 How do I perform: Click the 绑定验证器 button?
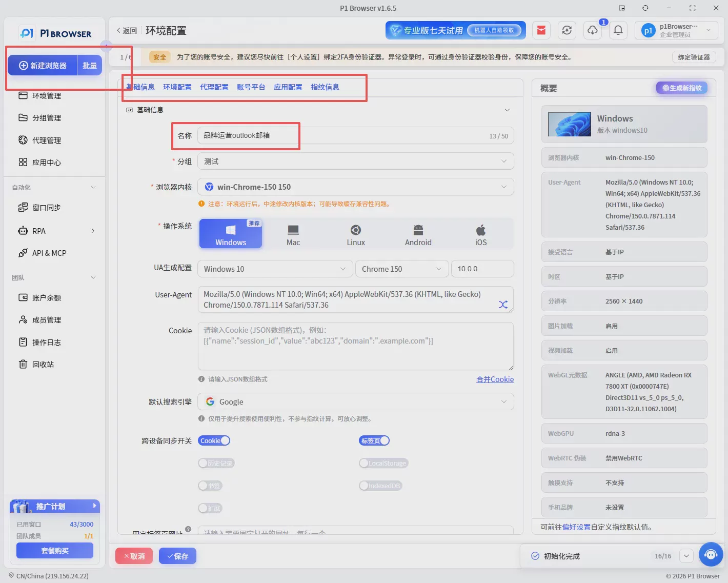point(694,57)
